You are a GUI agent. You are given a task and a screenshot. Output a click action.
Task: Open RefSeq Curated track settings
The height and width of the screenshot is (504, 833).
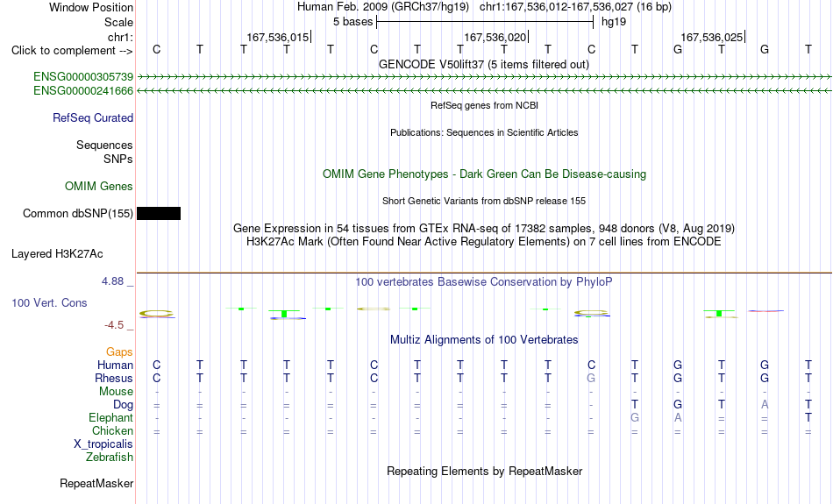(92, 118)
